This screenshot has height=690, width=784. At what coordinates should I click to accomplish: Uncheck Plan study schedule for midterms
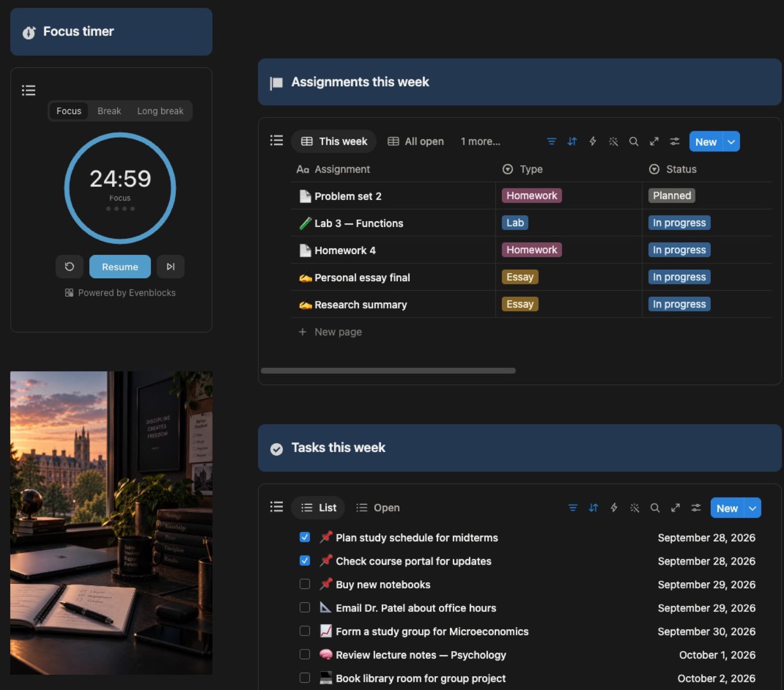[305, 537]
